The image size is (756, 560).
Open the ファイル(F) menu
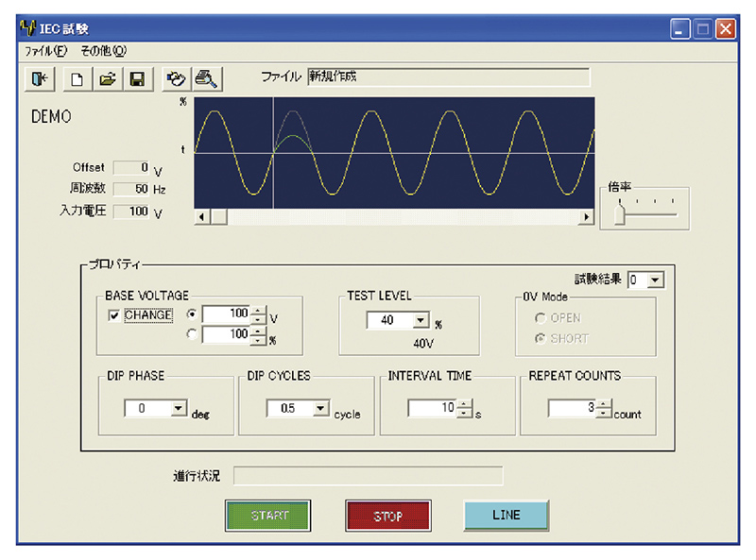tap(46, 51)
